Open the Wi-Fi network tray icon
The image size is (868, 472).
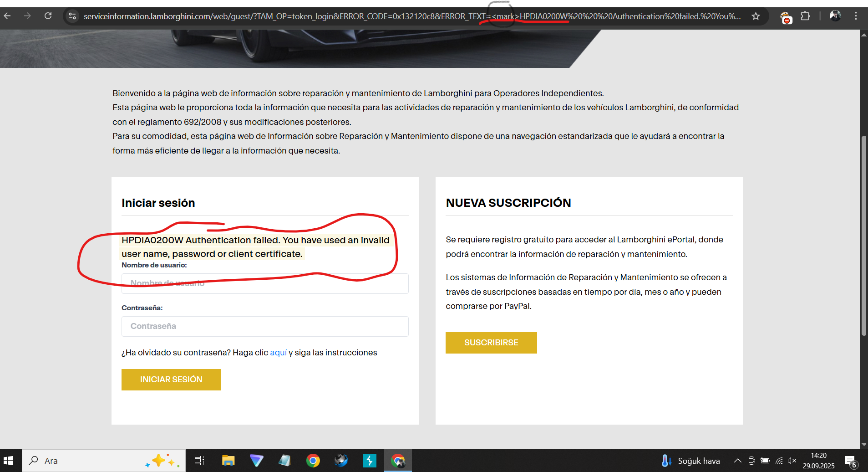coord(779,461)
